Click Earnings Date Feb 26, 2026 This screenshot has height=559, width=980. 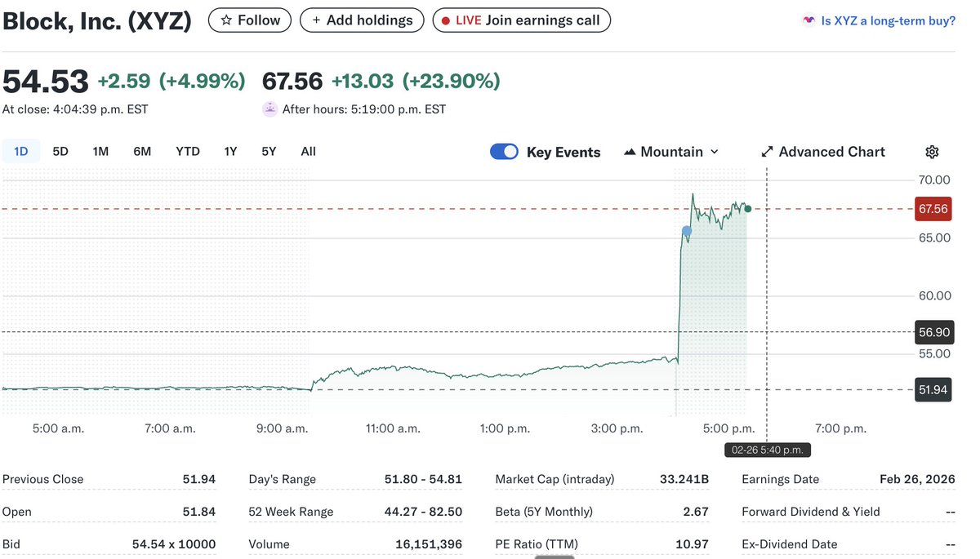click(x=917, y=479)
